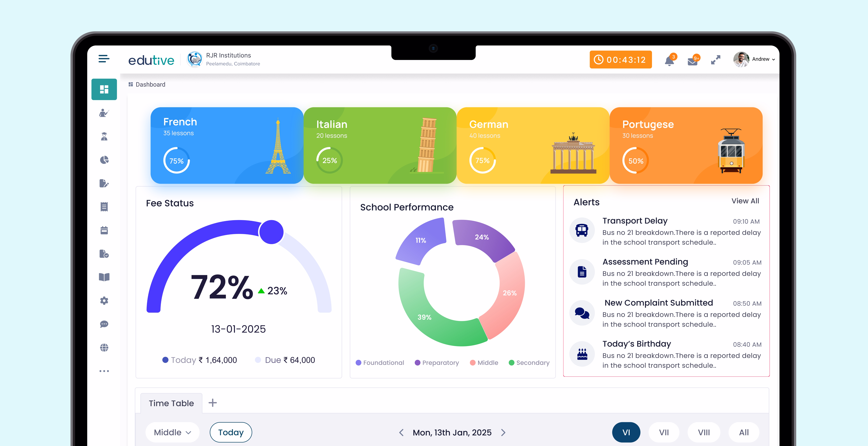Go to next day with right chevron
The width and height of the screenshot is (868, 446).
[x=503, y=432]
